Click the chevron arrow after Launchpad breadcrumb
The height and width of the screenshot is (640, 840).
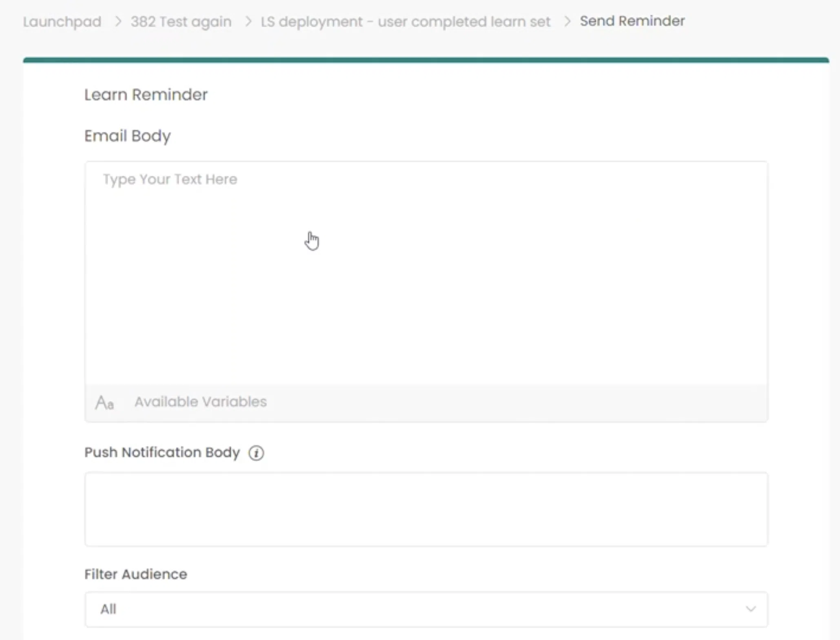tap(118, 21)
